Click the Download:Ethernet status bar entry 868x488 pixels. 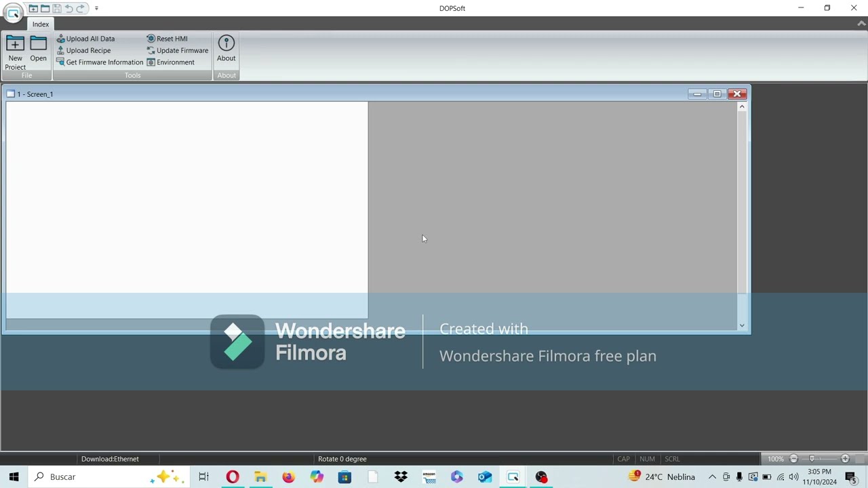(x=110, y=459)
